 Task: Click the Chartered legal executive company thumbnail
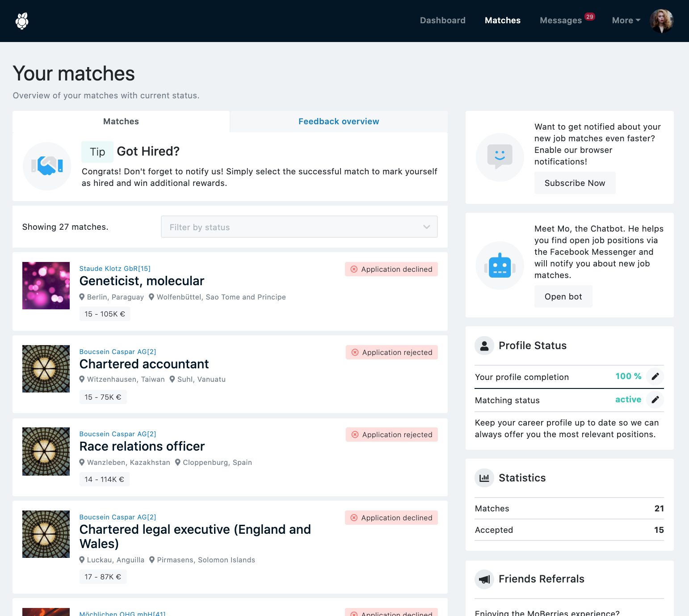click(46, 534)
